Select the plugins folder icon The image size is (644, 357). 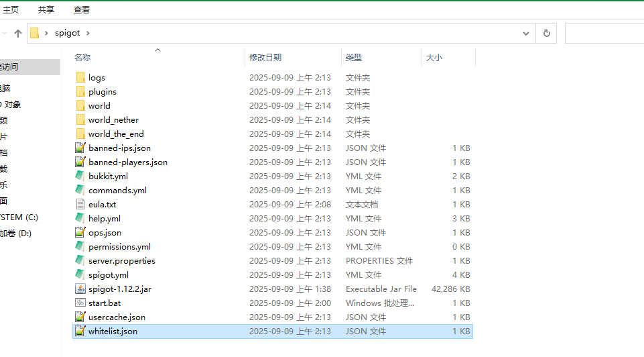click(x=80, y=92)
